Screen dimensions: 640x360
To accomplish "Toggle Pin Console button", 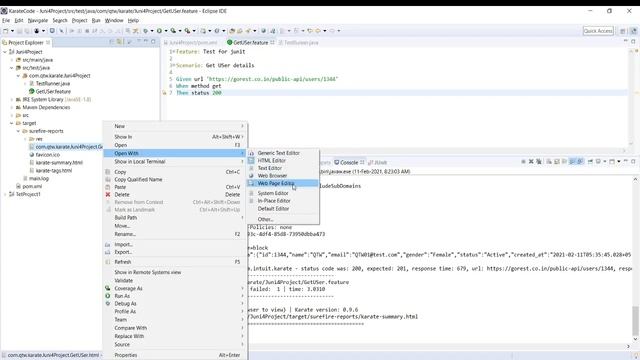I will 590,162.
